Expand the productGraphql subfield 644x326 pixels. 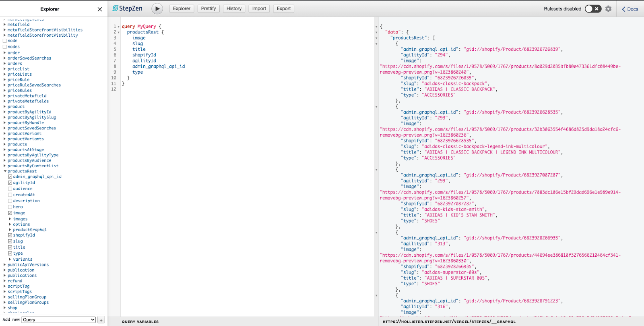(10, 230)
